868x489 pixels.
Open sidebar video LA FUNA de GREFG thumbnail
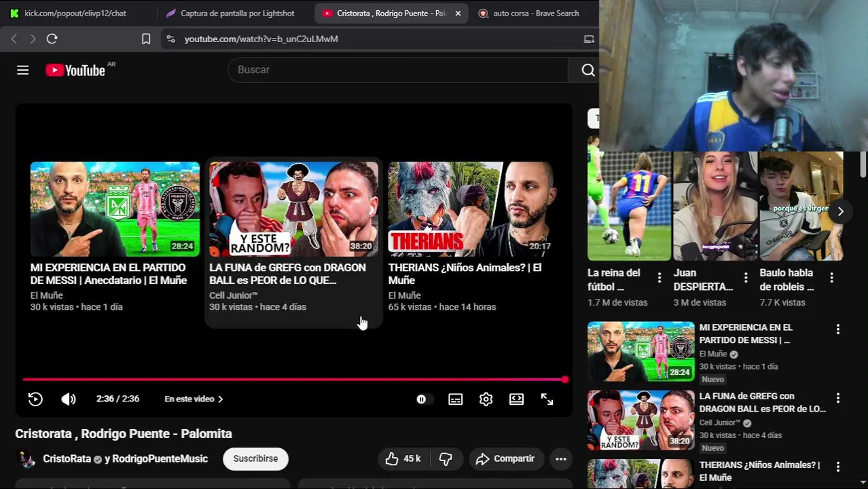(x=641, y=420)
